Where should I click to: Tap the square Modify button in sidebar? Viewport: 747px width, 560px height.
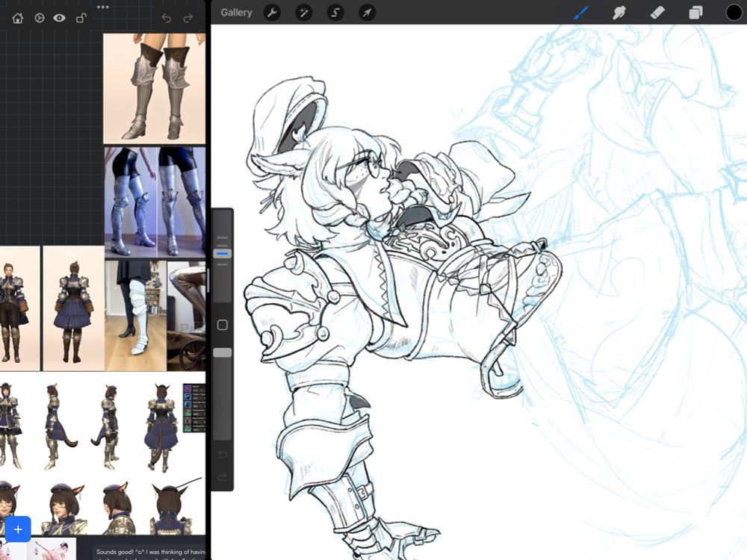pyautogui.click(x=222, y=325)
